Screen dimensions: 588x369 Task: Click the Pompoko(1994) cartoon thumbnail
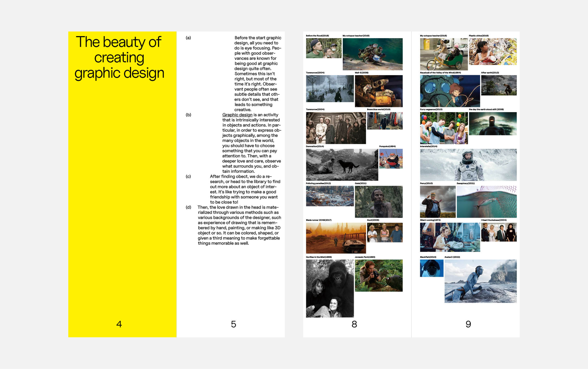tap(391, 159)
